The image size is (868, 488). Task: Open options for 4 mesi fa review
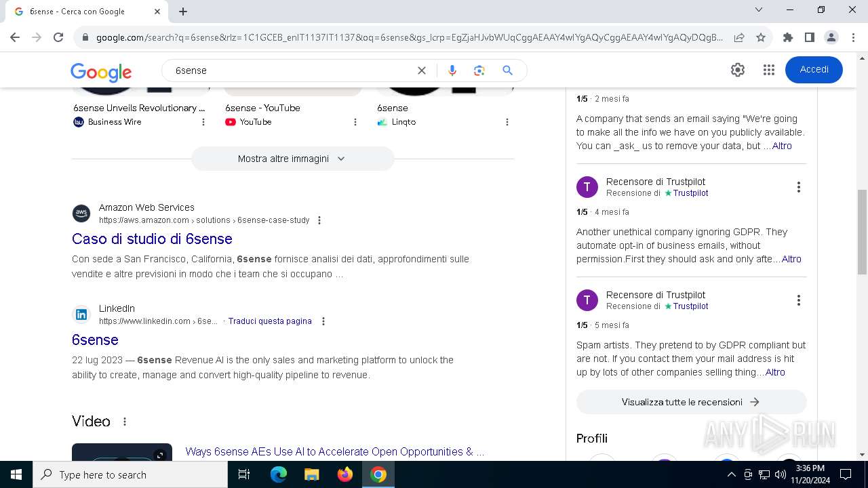click(798, 187)
